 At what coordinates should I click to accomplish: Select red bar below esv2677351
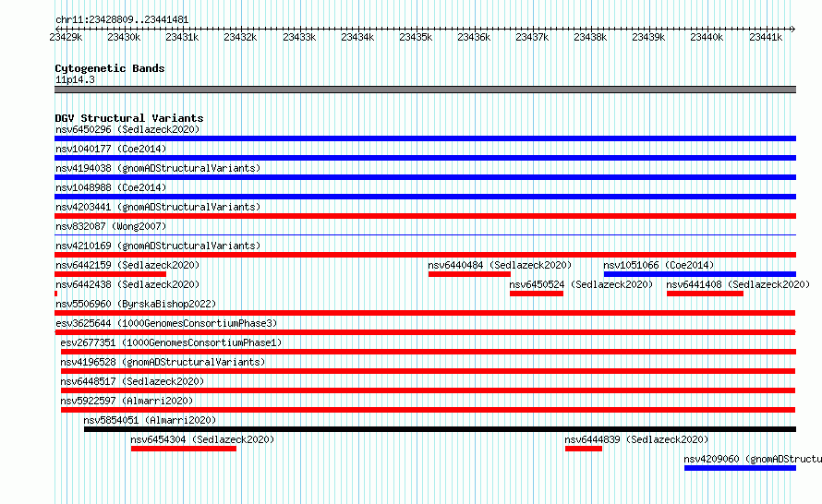click(x=429, y=352)
